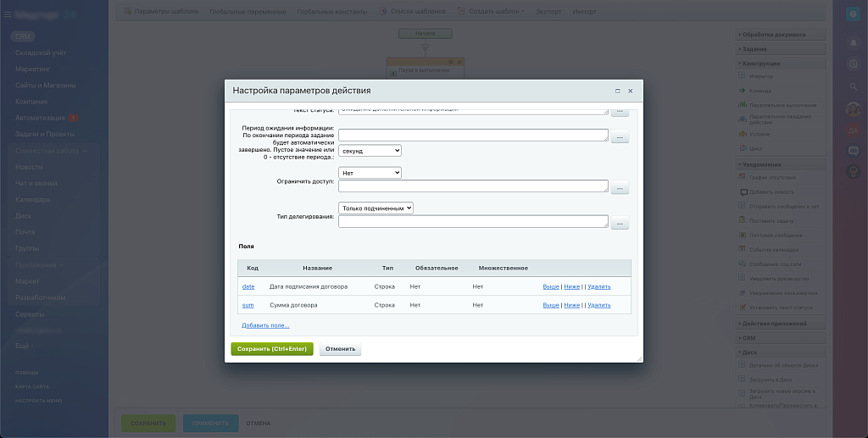Click the Команда action icon
The width and height of the screenshot is (868, 438).
[743, 91]
